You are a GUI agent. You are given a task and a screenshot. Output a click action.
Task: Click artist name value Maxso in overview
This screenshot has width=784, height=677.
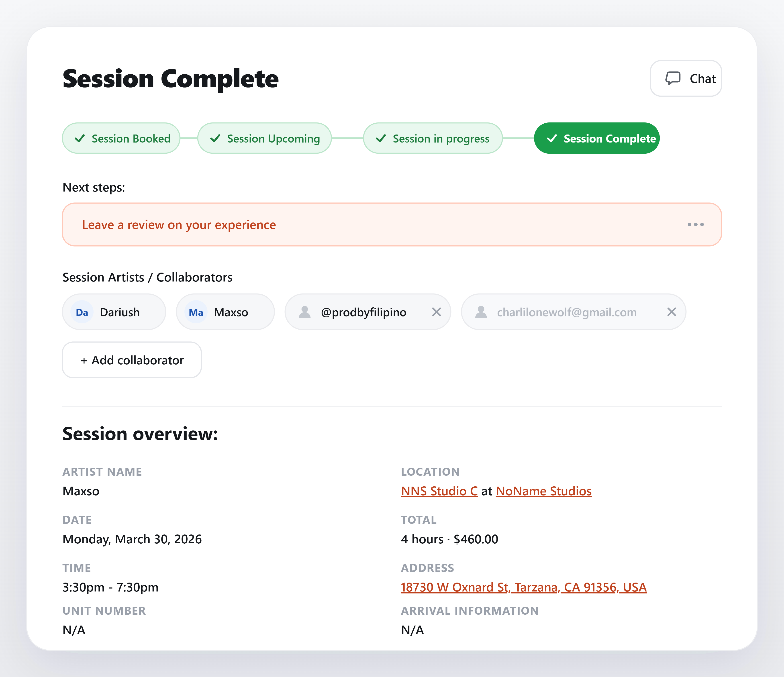[x=81, y=491]
